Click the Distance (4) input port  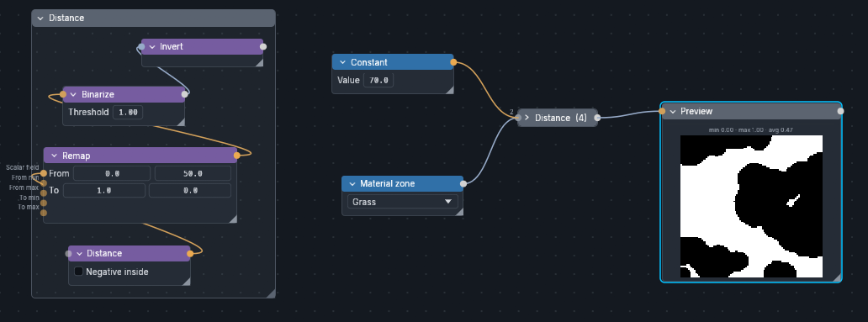click(x=518, y=118)
